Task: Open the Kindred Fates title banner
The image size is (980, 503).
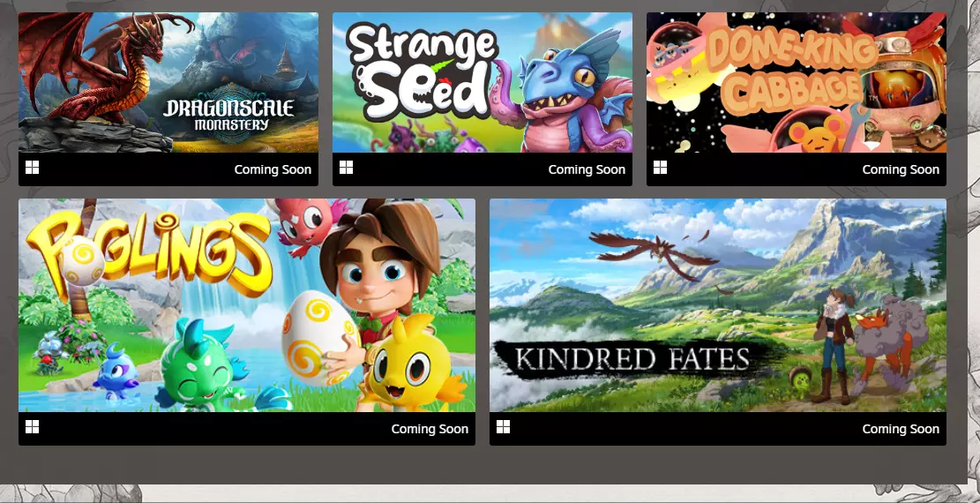Action: click(x=632, y=359)
